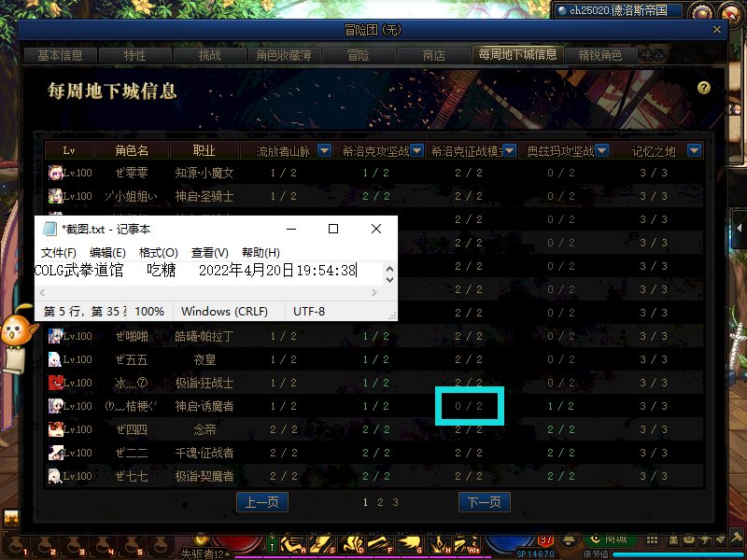This screenshot has height=560, width=747.
Task: Open 希洛克征战模式 column dropdown
Action: (509, 150)
